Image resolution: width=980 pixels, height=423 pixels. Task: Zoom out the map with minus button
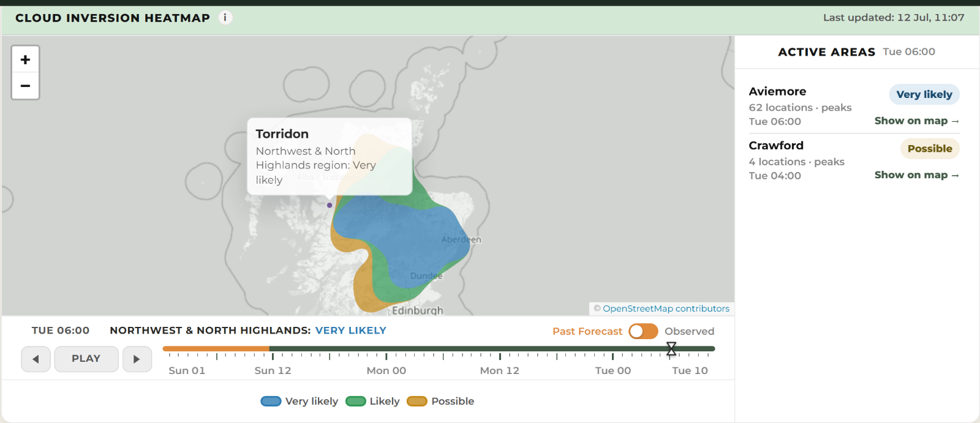coord(25,86)
